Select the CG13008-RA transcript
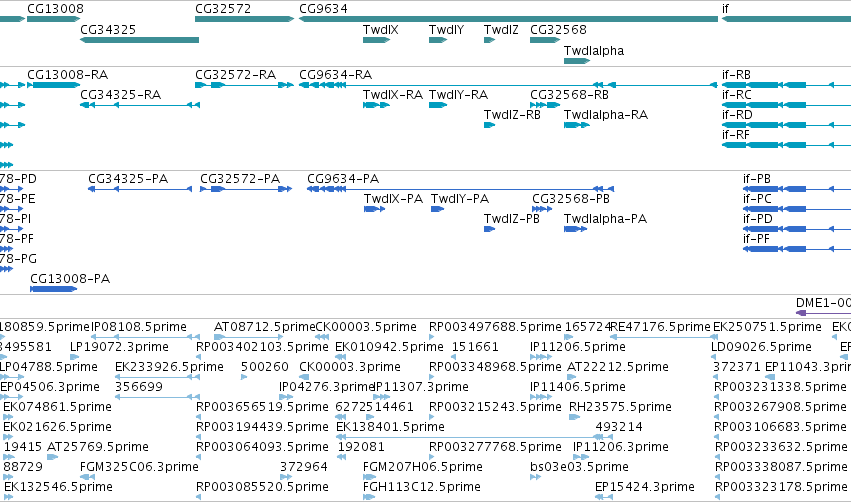 [54, 85]
